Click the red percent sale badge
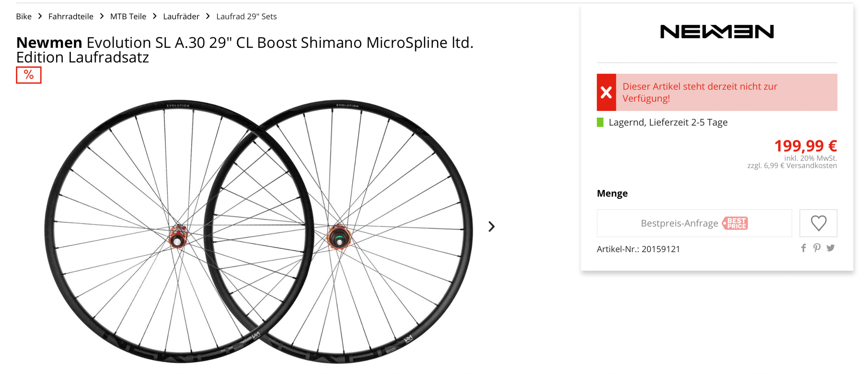The width and height of the screenshot is (868, 374). [x=29, y=75]
